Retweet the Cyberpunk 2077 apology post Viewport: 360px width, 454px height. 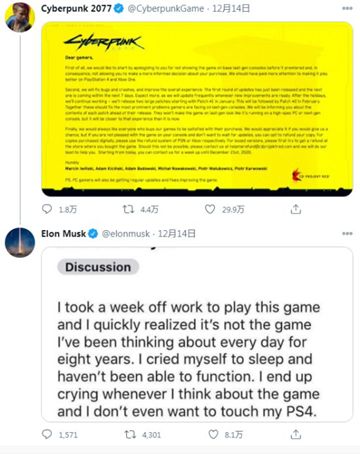click(x=128, y=209)
